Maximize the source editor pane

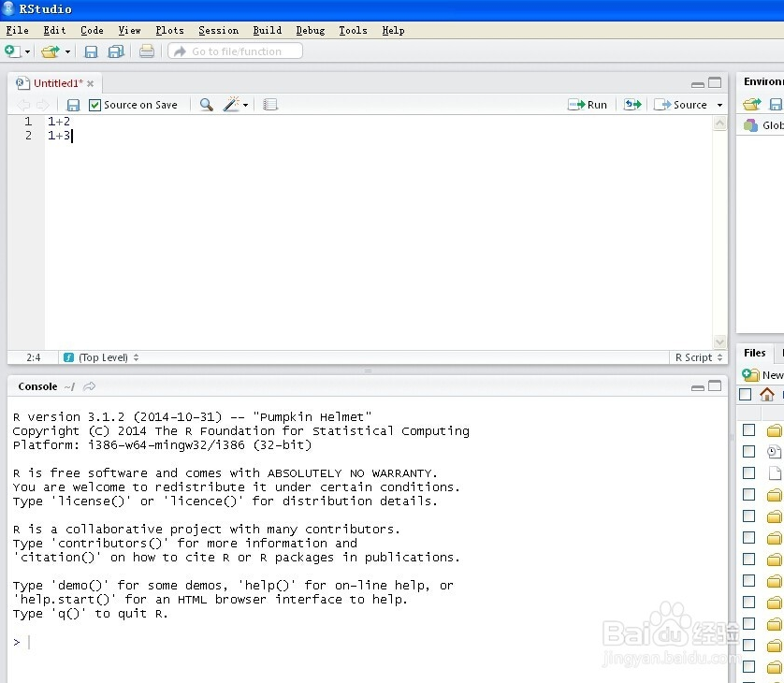click(715, 82)
